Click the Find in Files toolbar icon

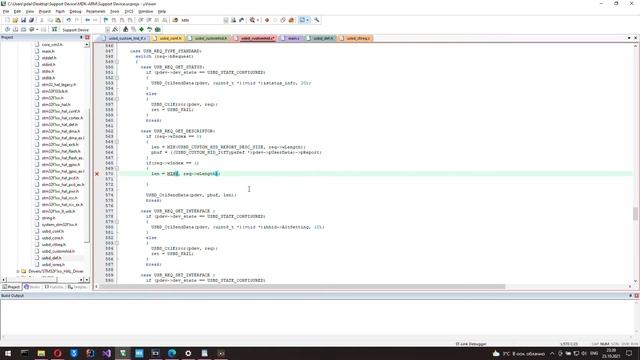coord(175,20)
